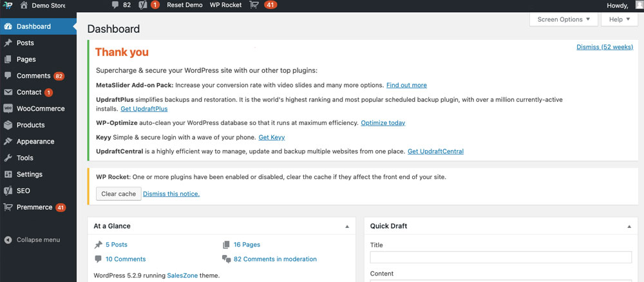
Task: Click the Premmerce cart icon in admin bar
Action: point(254,5)
